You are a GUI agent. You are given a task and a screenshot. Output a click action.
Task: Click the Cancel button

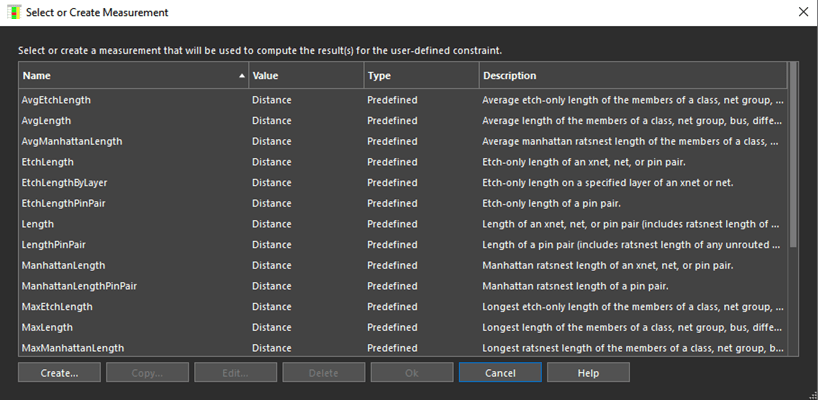(500, 373)
